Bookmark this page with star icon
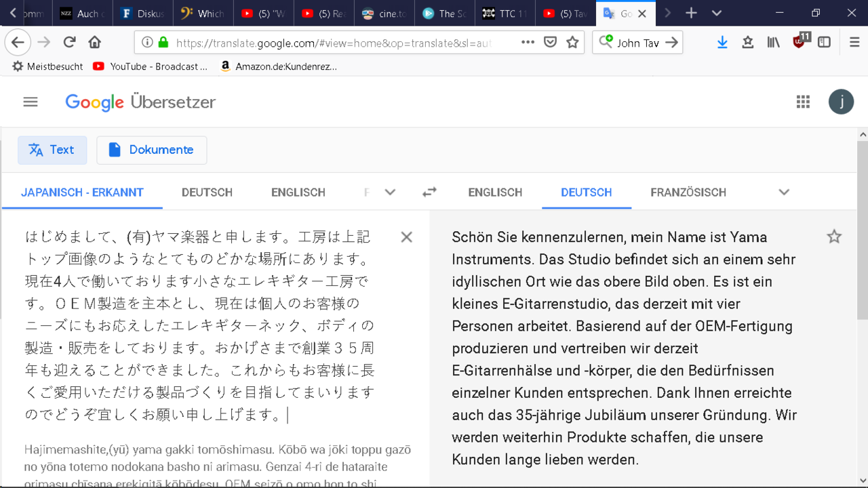Screen dimensions: 868x488 pos(572,42)
